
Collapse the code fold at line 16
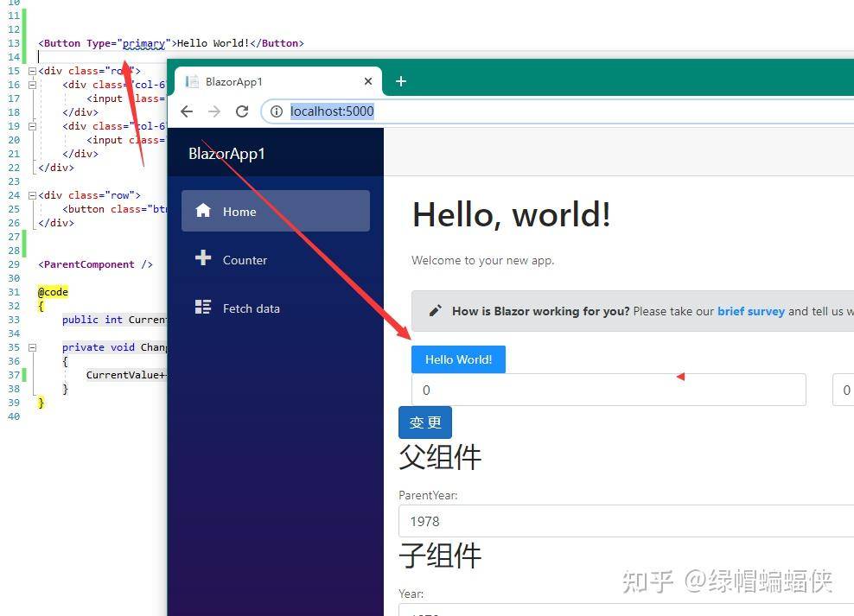click(x=31, y=85)
